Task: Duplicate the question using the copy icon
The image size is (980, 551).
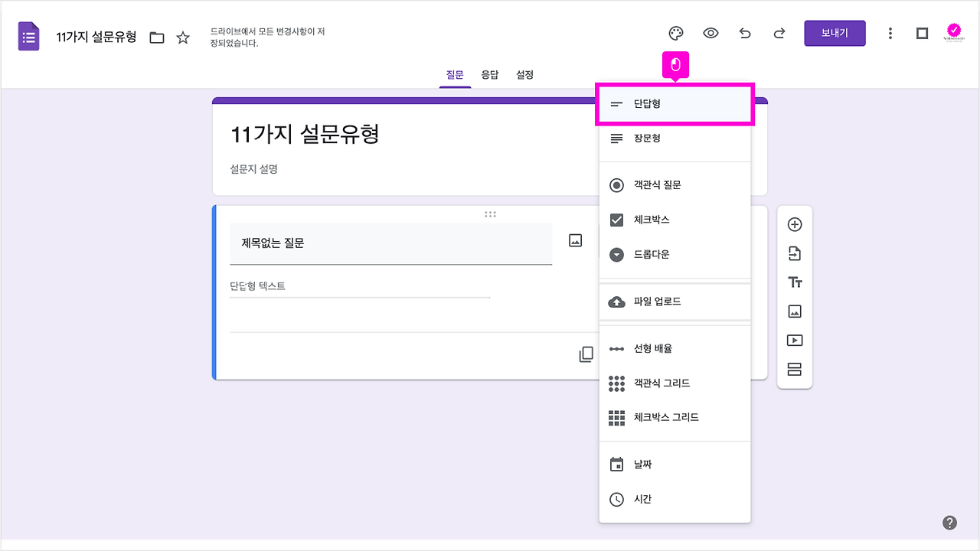Action: (586, 354)
